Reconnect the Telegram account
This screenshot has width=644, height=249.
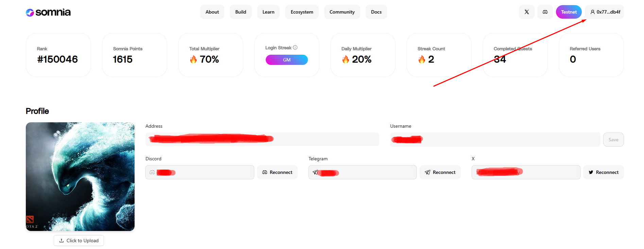click(440, 172)
